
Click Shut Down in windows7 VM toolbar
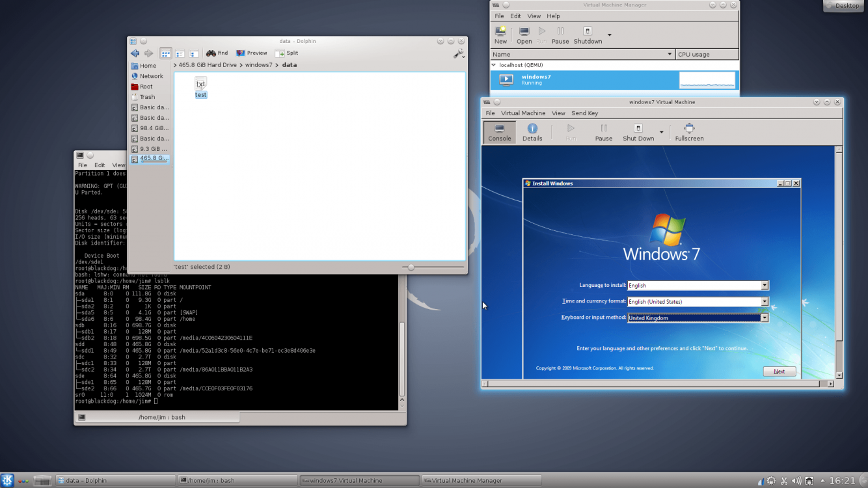point(638,132)
